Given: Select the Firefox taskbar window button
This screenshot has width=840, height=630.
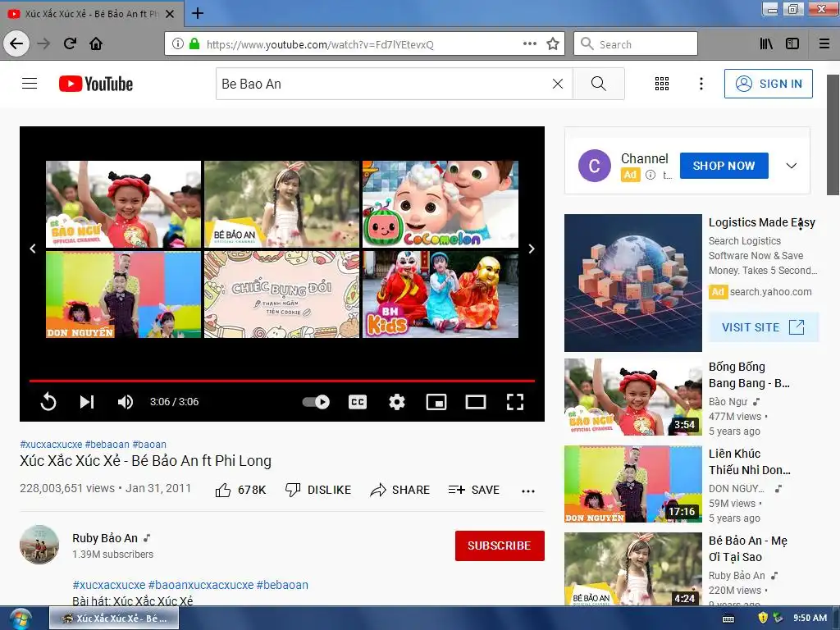Looking at the screenshot, I should tap(115, 619).
